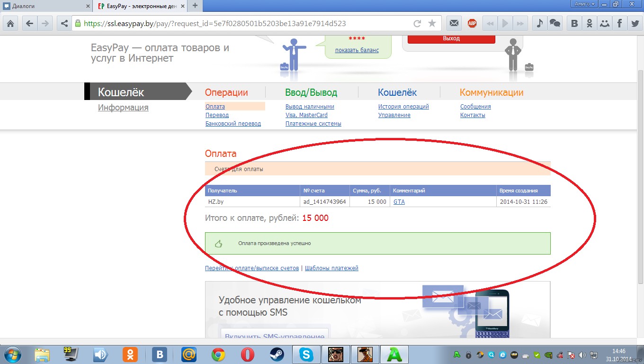The image size is (644, 364).
Task: Open the Коммуникации menu section
Action: [x=492, y=92]
